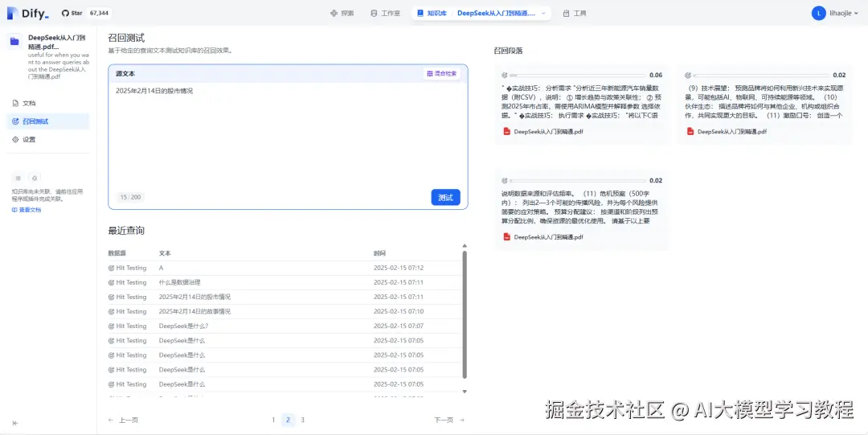Go to the next page 下一页
The width and height of the screenshot is (868, 435).
pyautogui.click(x=449, y=420)
